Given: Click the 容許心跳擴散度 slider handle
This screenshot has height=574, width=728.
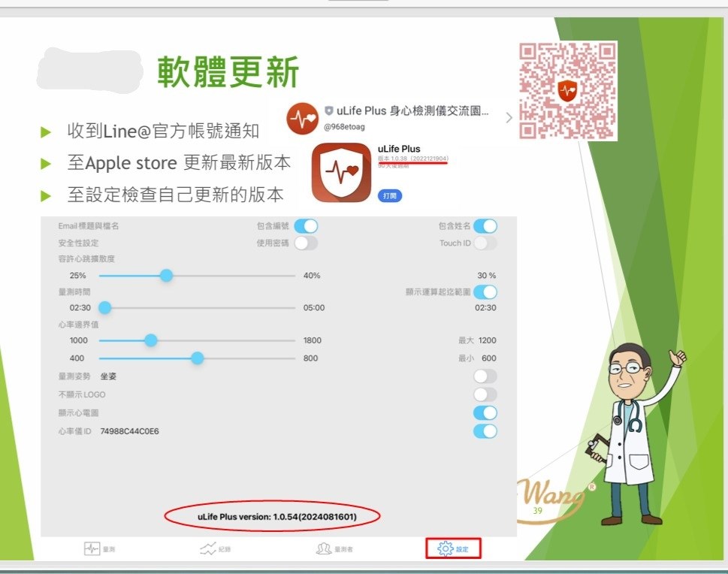Looking at the screenshot, I should click(x=166, y=276).
